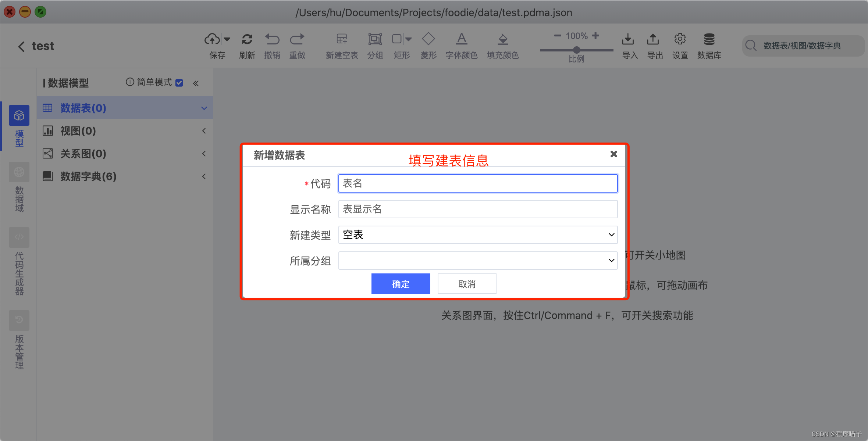Click the search field for tables/views/dictionaries

coord(803,46)
